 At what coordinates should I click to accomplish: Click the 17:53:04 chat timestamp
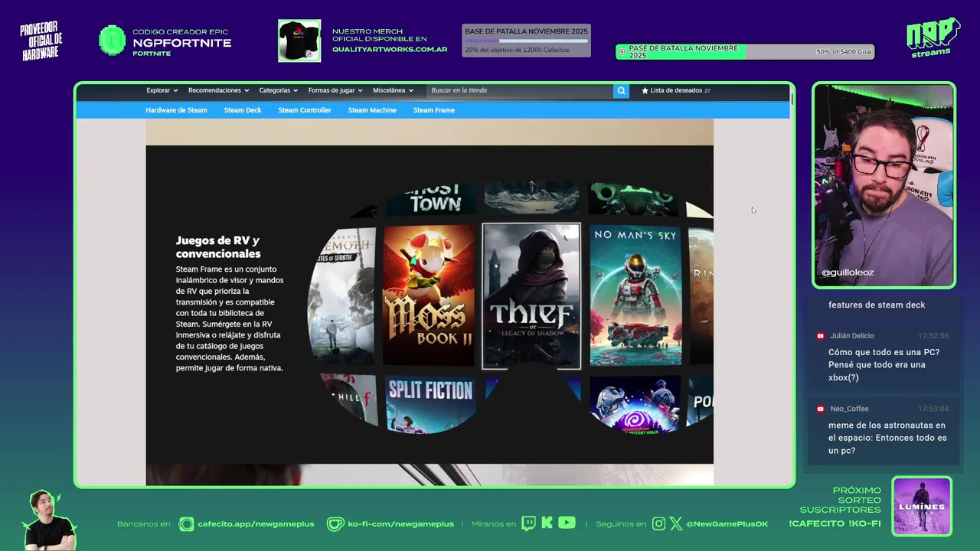click(x=933, y=409)
